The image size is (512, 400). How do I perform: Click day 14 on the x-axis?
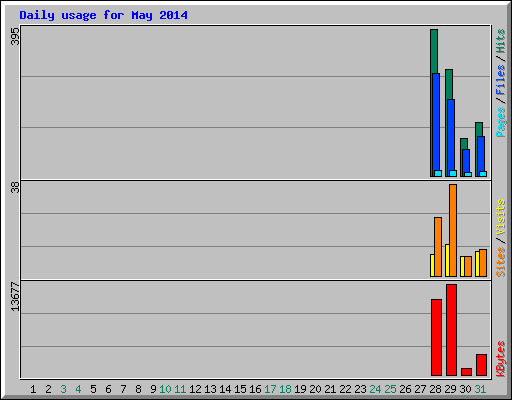tap(225, 389)
